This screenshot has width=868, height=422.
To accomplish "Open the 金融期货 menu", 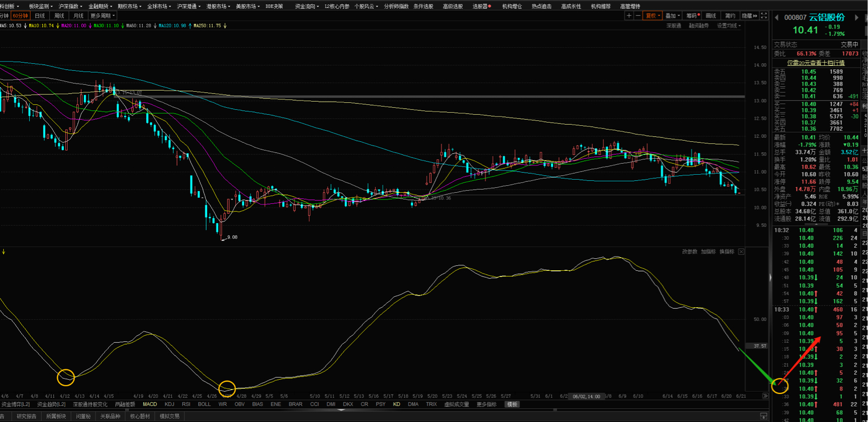I will point(100,6).
